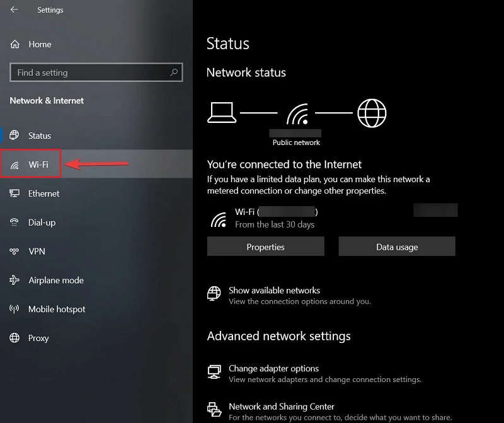Image resolution: width=504 pixels, height=423 pixels.
Task: Click the Dial-up icon
Action: [x=14, y=223]
